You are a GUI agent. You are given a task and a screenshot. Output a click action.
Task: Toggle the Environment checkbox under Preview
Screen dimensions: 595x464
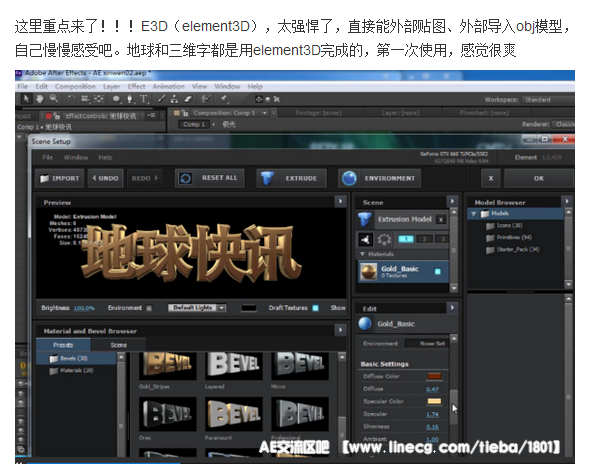point(149,308)
